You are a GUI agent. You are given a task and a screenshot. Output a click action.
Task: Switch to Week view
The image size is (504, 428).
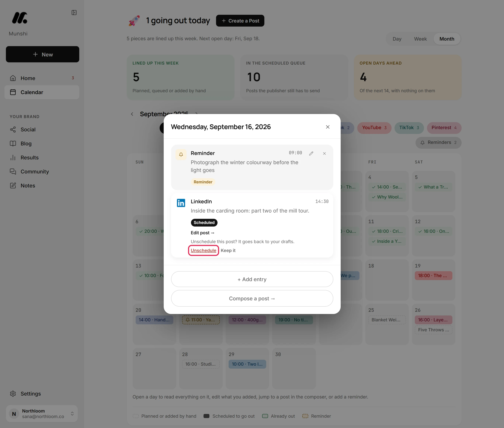click(420, 39)
